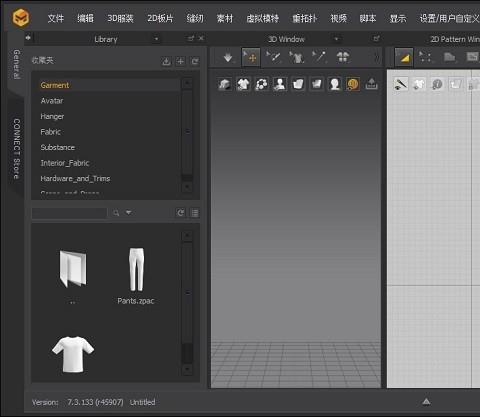Undock the Library panel
This screenshot has height=417, width=480.
[x=191, y=39]
